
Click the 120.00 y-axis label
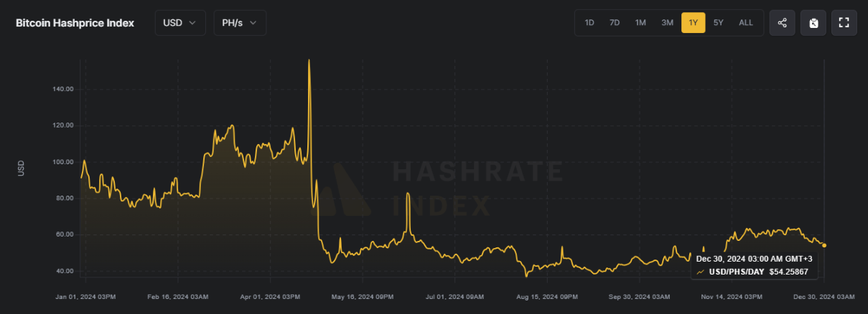64,125
